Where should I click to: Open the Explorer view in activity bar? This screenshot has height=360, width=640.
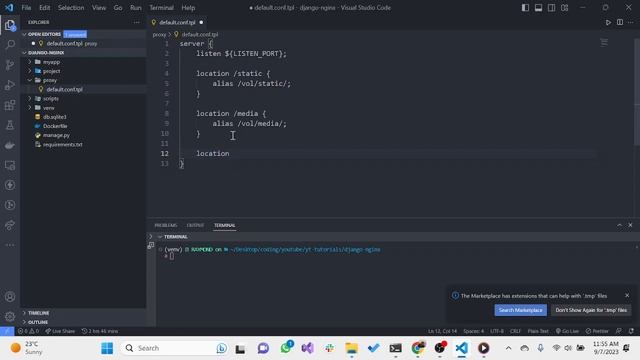[x=10, y=25]
